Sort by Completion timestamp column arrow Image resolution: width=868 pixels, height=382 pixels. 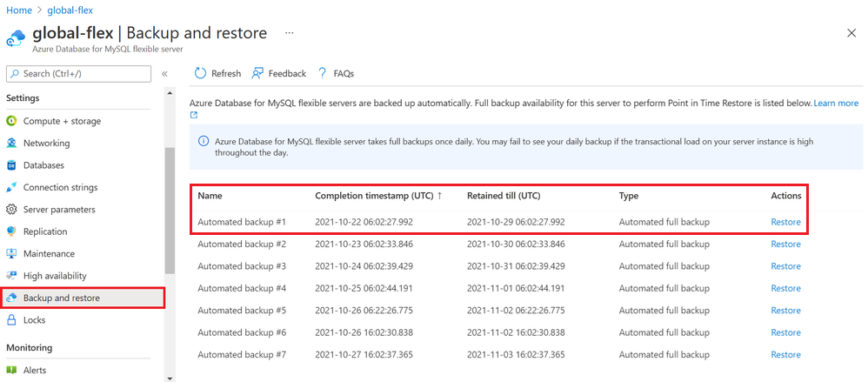tap(440, 196)
